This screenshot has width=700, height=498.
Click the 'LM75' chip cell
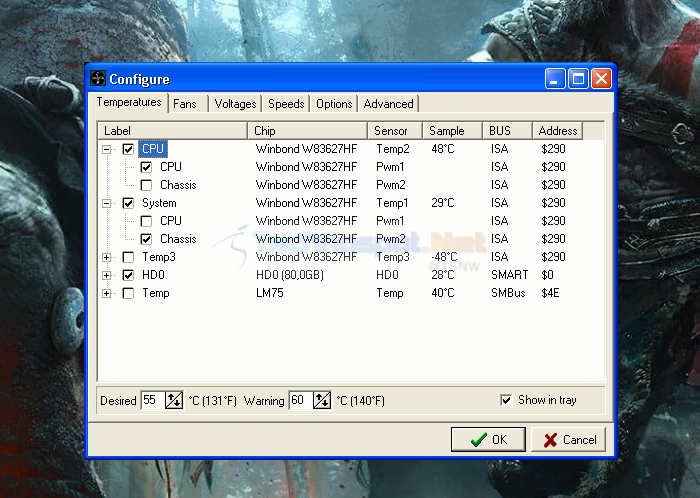point(270,293)
